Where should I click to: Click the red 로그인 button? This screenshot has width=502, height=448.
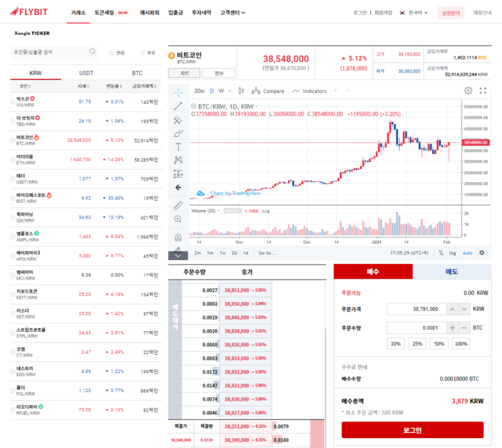412,430
